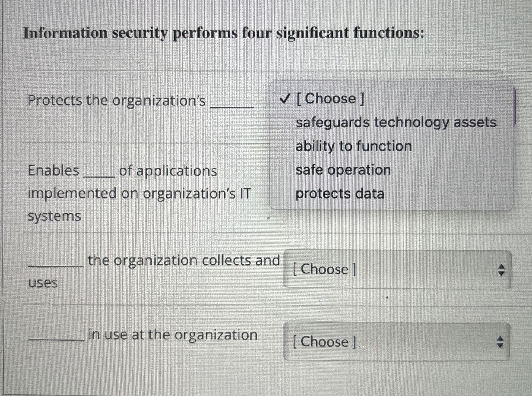Image resolution: width=532 pixels, height=396 pixels.
Task: Click the stepper arrows on the bottom Choose dropdown
Action: click(500, 342)
